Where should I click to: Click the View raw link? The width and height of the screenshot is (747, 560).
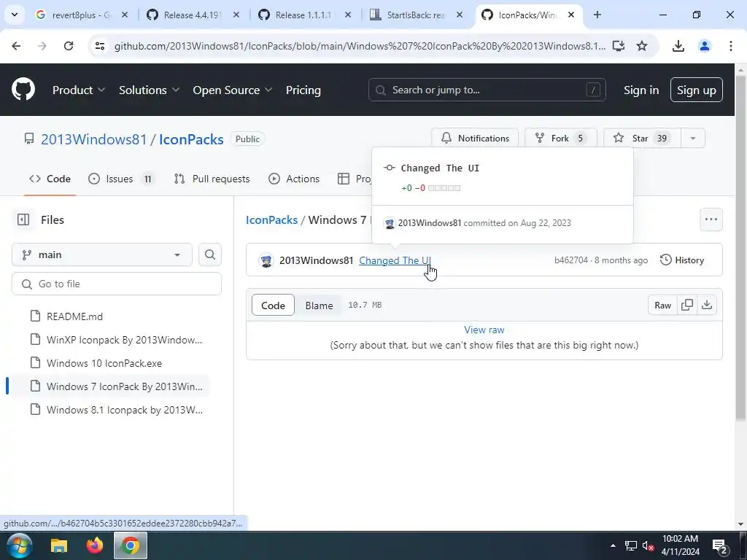484,330
